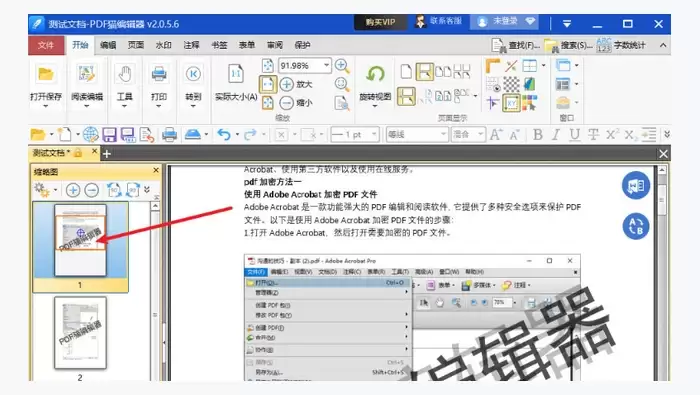Click the 联系客服 contact support button
Viewport: 700px width, 395px height.
tap(438, 21)
